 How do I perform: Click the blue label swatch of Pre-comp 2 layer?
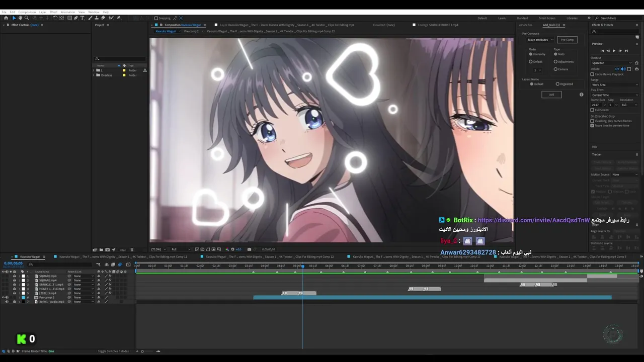(23, 298)
